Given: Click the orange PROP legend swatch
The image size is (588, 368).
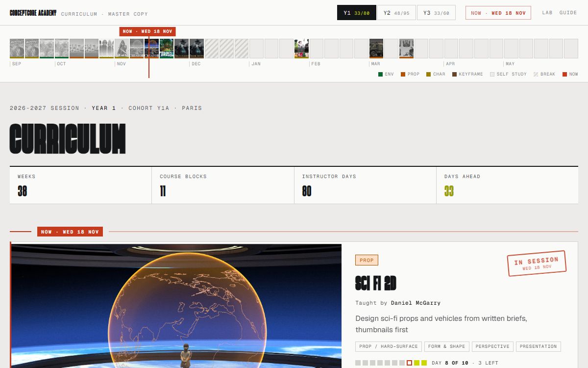Looking at the screenshot, I should pyautogui.click(x=403, y=74).
